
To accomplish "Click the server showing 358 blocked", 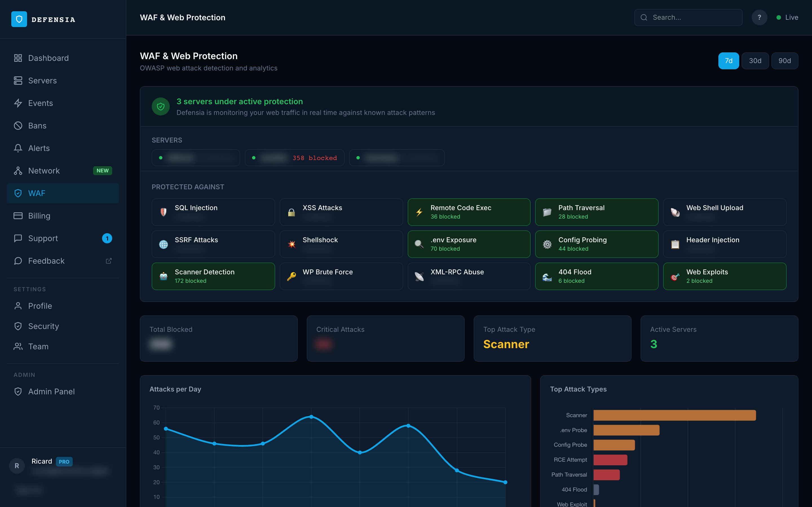I will pyautogui.click(x=294, y=158).
